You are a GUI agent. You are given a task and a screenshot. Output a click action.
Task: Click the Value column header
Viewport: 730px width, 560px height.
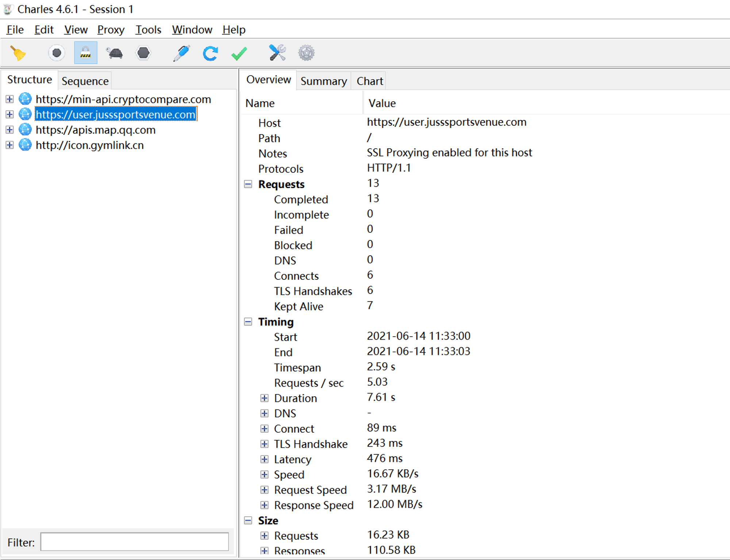click(x=546, y=103)
